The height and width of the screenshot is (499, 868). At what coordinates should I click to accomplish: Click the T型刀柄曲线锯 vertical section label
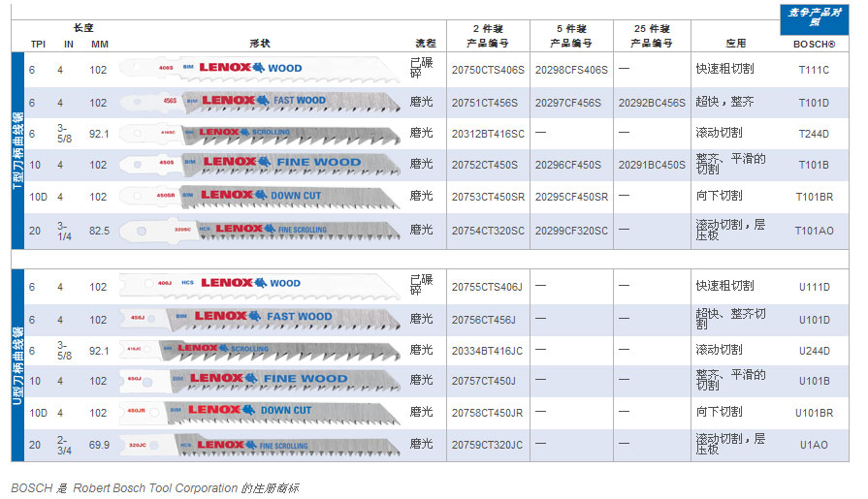(x=17, y=150)
